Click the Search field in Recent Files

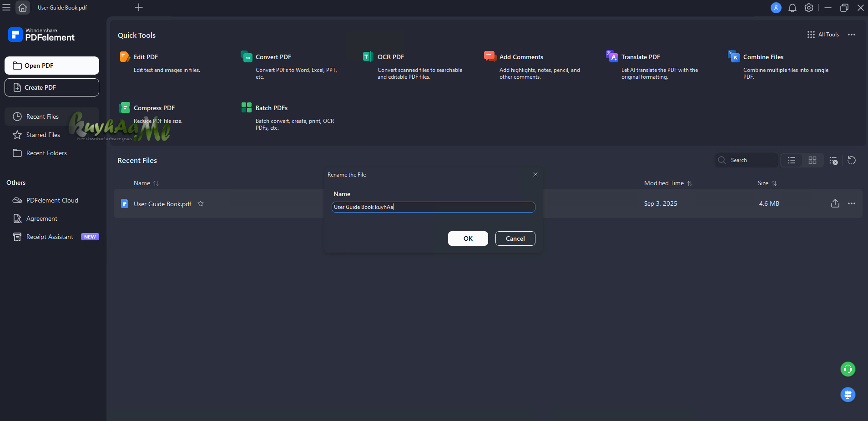click(747, 160)
